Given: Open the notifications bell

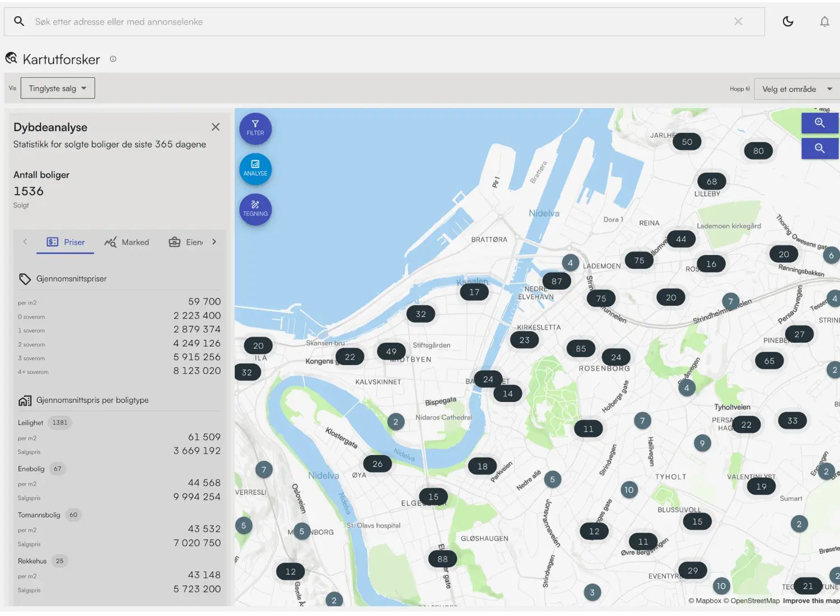Looking at the screenshot, I should (824, 21).
